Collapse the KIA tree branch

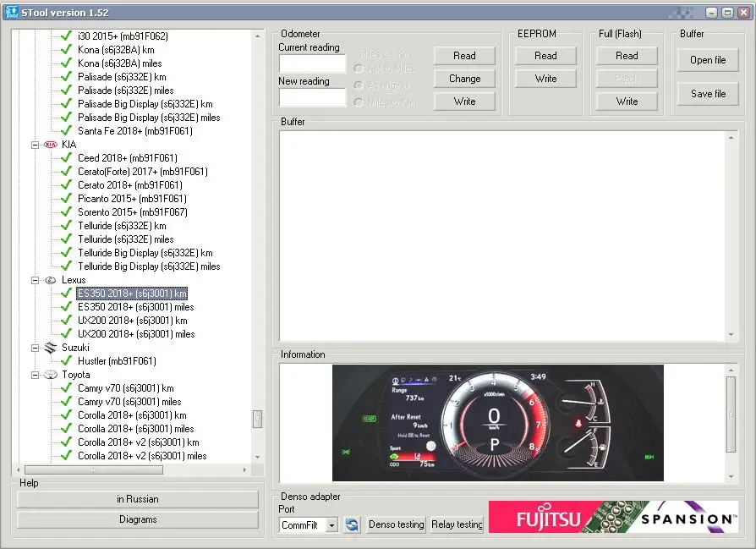[35, 145]
